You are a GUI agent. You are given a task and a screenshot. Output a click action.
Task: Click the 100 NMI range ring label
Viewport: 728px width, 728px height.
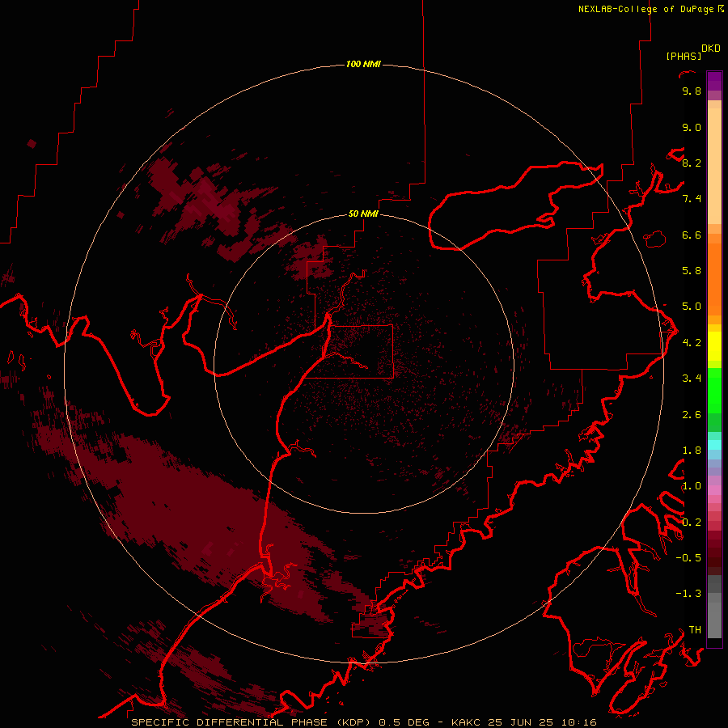coord(363,64)
